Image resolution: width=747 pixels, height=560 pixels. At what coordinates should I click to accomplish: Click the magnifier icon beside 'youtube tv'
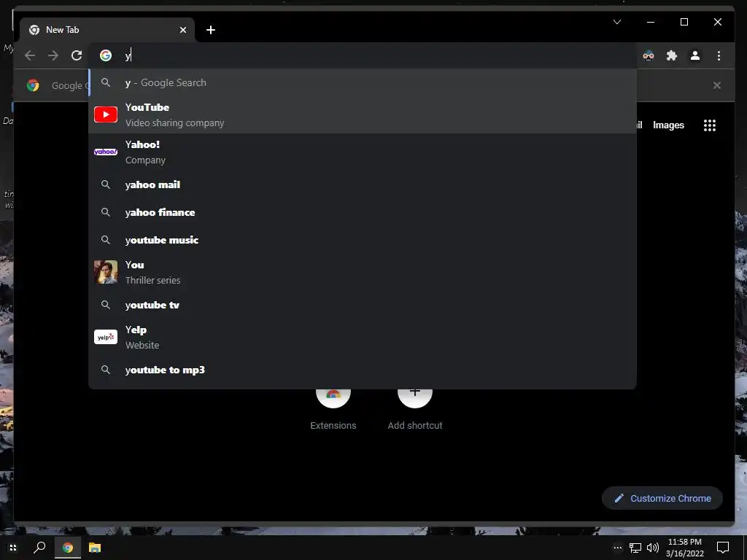pos(106,306)
